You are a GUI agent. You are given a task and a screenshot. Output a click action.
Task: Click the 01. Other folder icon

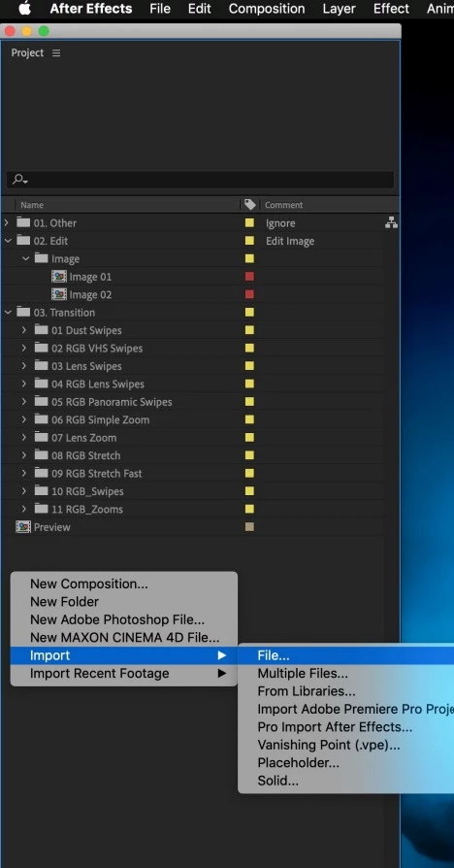23,222
